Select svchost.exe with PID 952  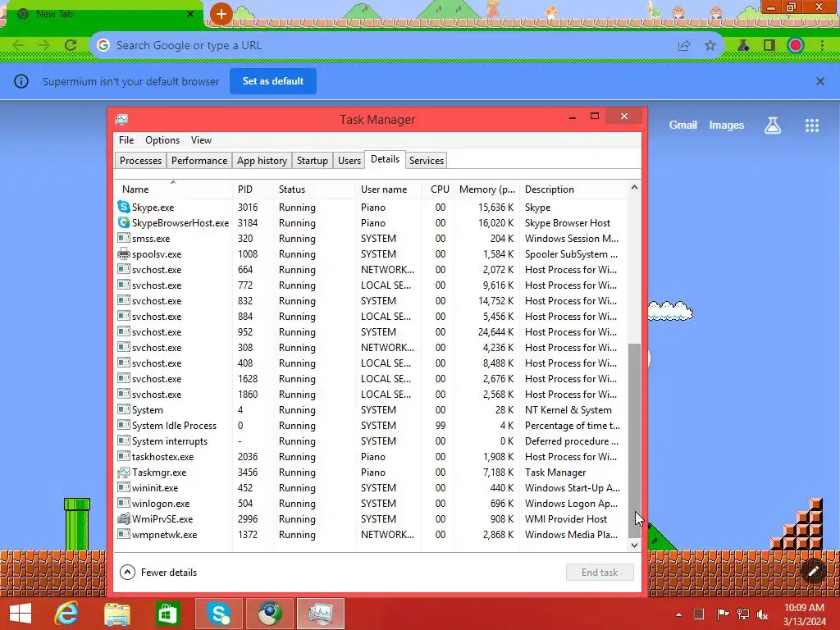371,331
